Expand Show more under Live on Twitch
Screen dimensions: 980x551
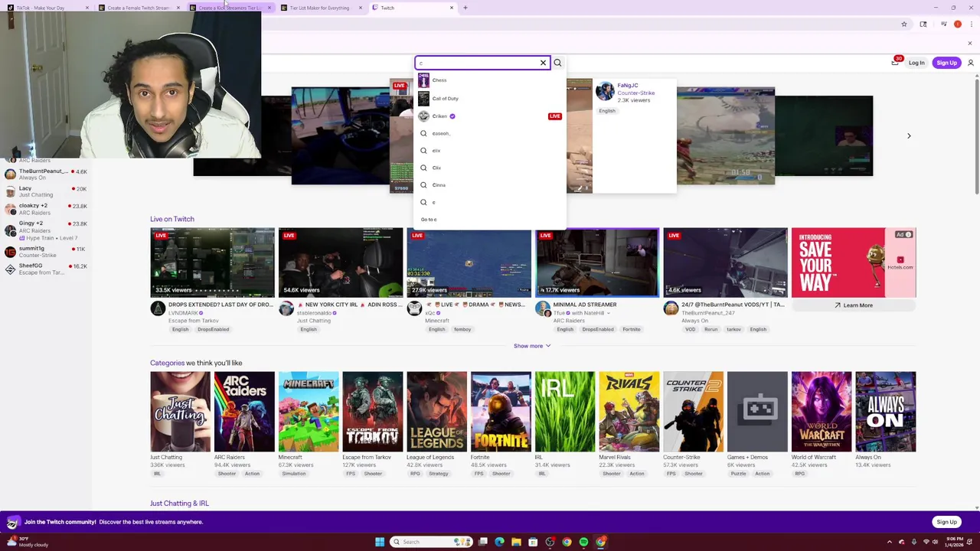[x=532, y=346]
